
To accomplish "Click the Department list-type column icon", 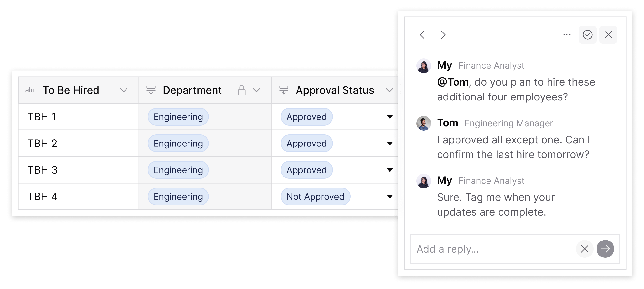I will (151, 90).
